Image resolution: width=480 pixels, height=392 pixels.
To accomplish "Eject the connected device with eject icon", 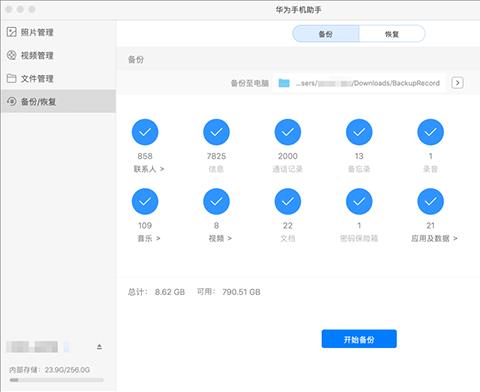I will pyautogui.click(x=99, y=347).
